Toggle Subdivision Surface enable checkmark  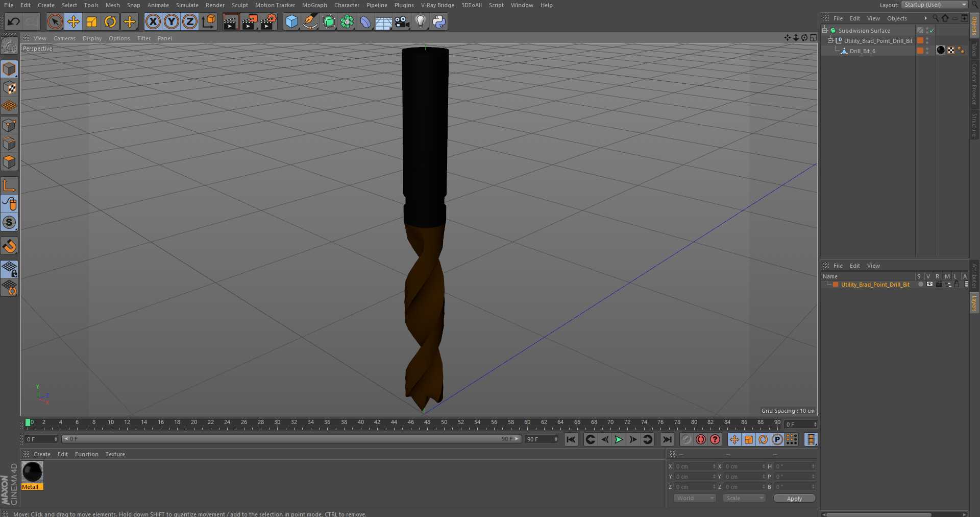point(932,31)
